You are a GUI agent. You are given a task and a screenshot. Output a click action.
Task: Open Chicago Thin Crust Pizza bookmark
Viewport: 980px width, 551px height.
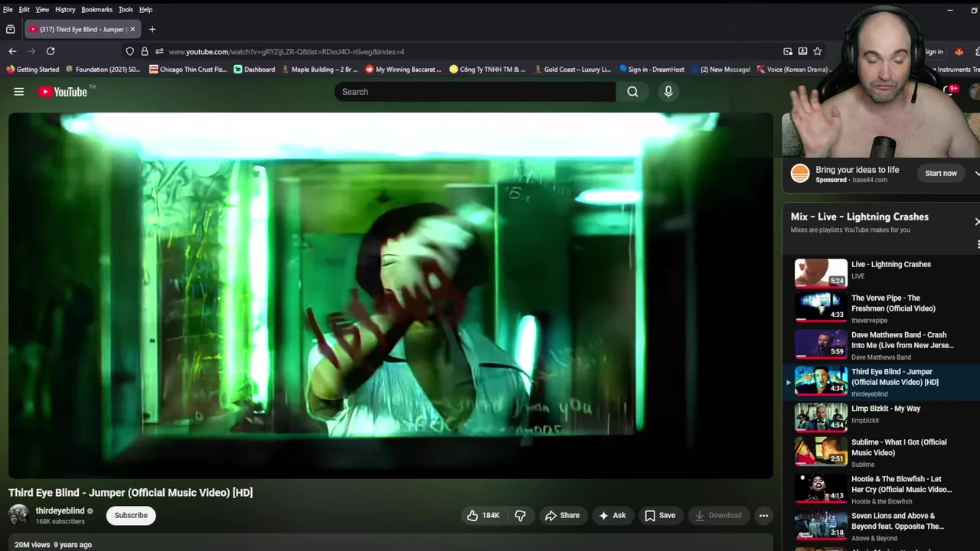click(x=188, y=70)
